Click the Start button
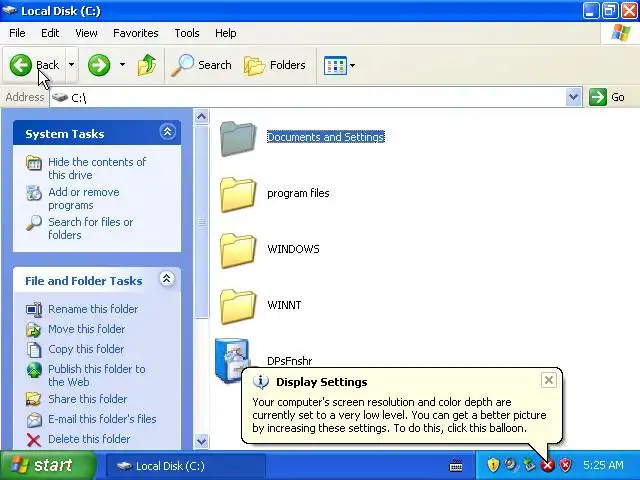640x480 pixels. (x=48, y=465)
